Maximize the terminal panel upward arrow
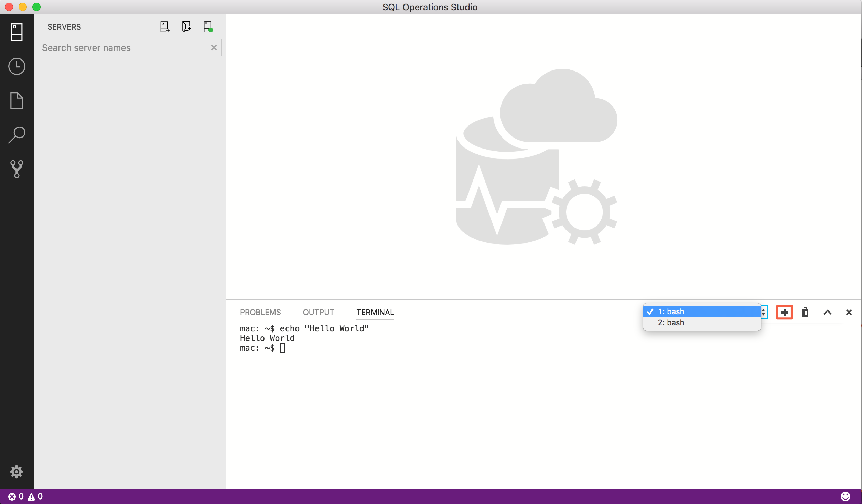This screenshot has height=504, width=862. (x=827, y=311)
